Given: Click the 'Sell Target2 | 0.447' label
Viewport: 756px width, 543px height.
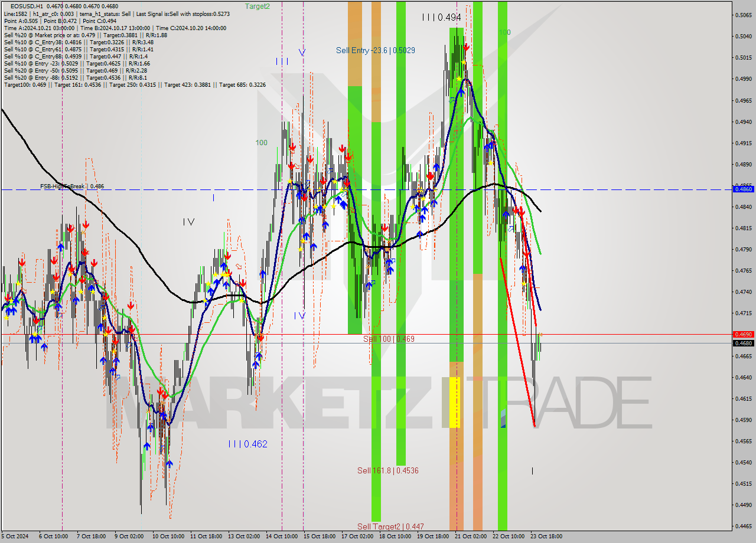Looking at the screenshot, I should (390, 526).
